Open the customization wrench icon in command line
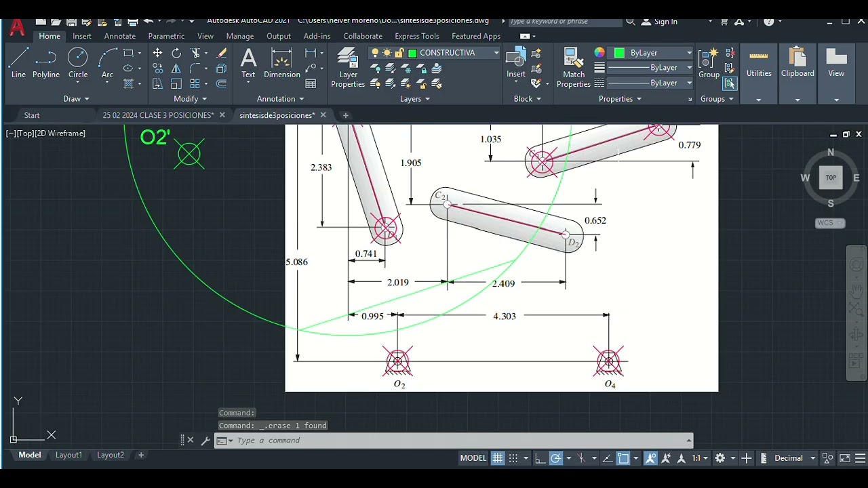The width and height of the screenshot is (868, 488). 205,441
